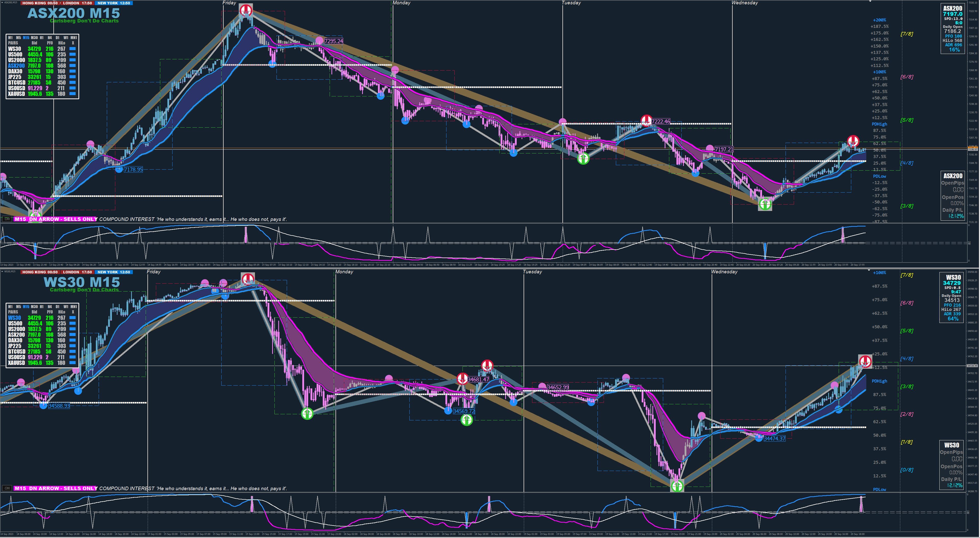Toggle the ON button in ASX200 chart
The image size is (980, 538).
pyautogui.click(x=7, y=219)
